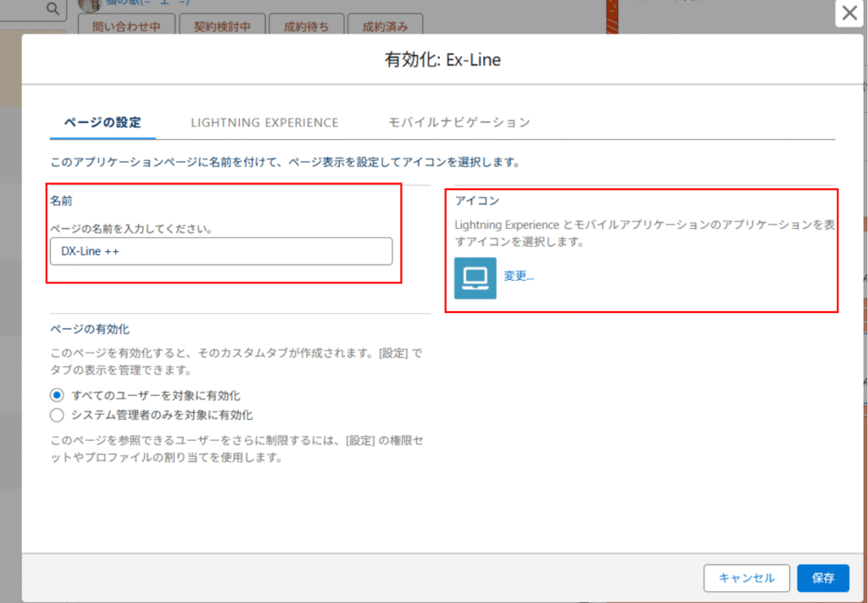Click the キャンセル button
Screen dimensions: 868x603
746,578
